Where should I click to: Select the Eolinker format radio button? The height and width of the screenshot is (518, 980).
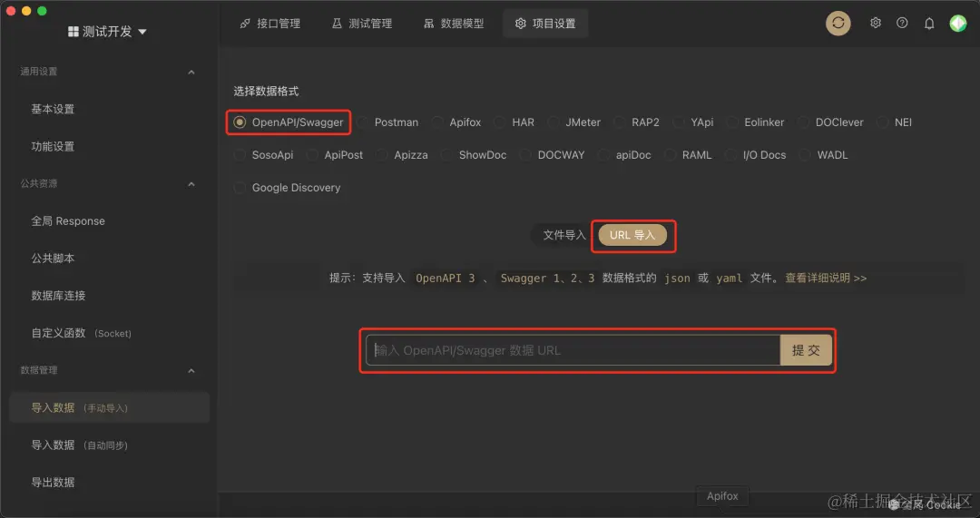(732, 122)
